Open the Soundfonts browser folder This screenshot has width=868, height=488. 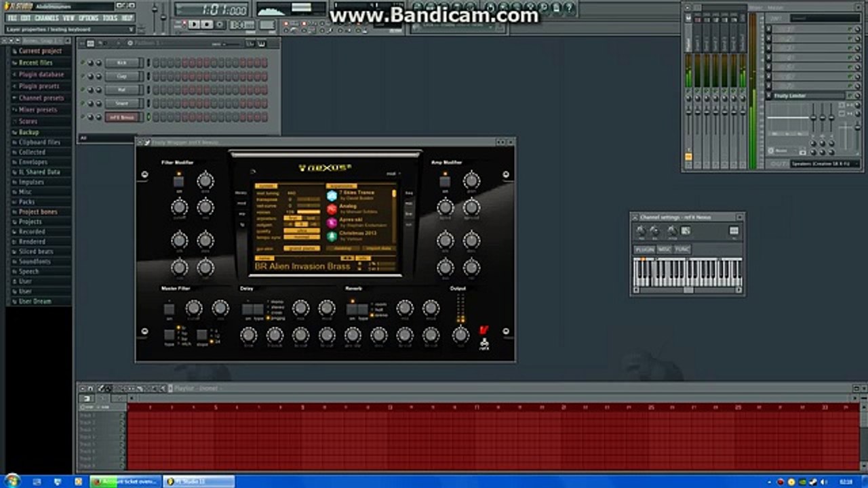pyautogui.click(x=35, y=261)
